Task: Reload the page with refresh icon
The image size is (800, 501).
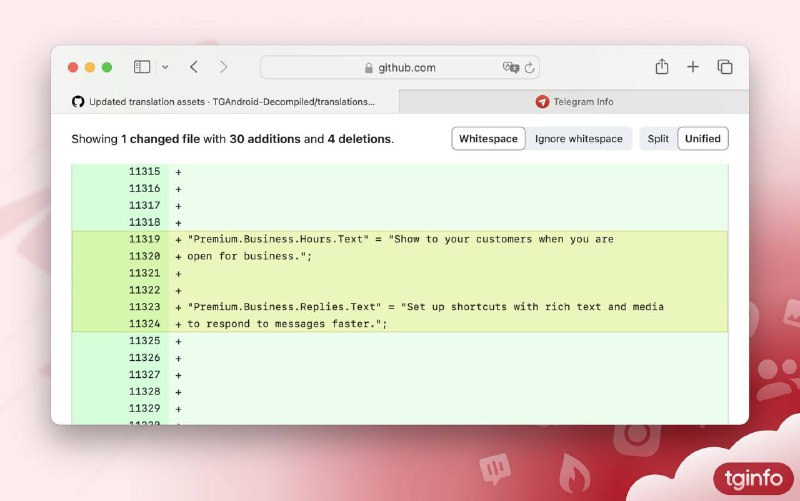Action: tap(529, 68)
